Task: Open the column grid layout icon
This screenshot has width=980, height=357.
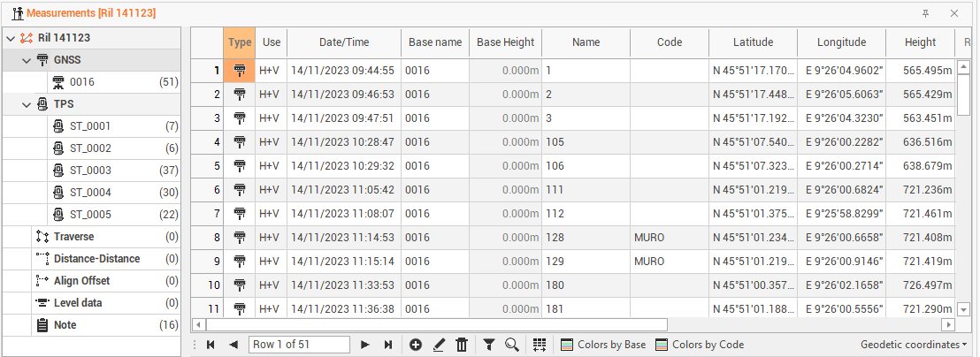Action: point(540,345)
